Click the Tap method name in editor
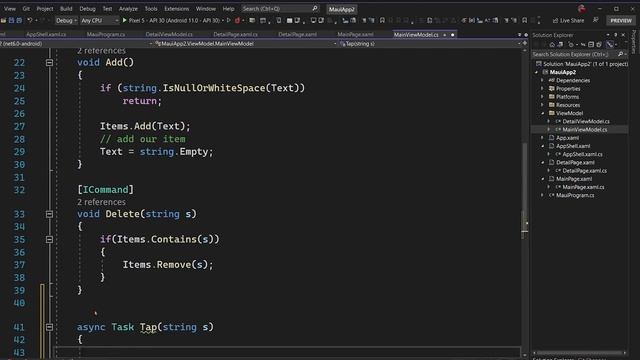The image size is (640, 360). [148, 327]
